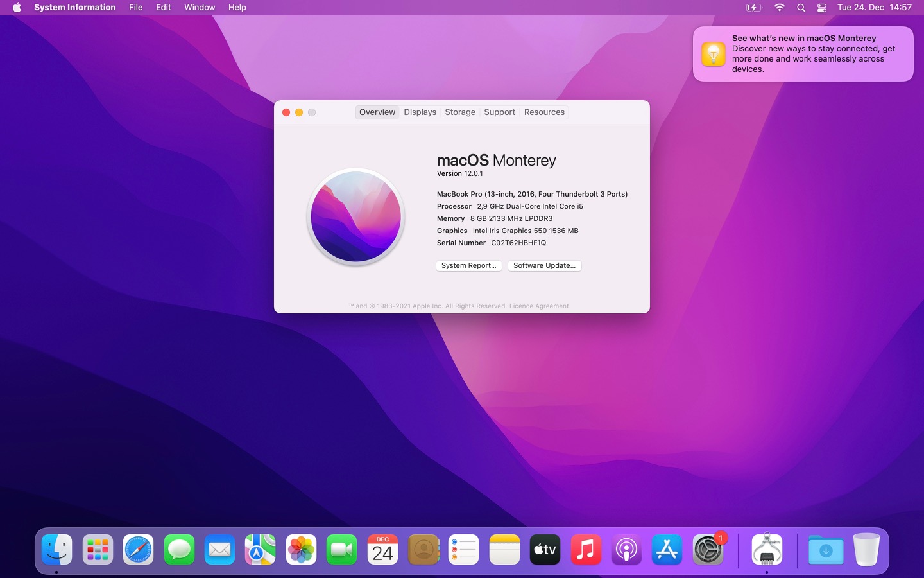Click Version 12.0.1 text
Viewport: 924px width, 578px height.
click(x=460, y=173)
